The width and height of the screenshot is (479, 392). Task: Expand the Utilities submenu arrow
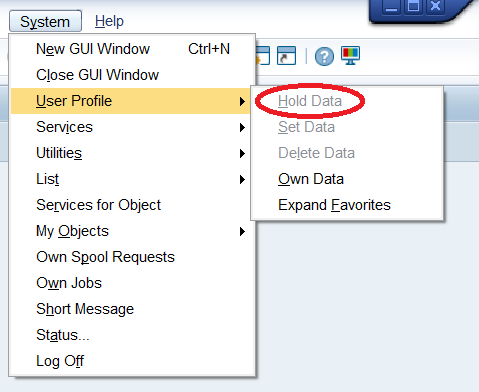(x=242, y=153)
